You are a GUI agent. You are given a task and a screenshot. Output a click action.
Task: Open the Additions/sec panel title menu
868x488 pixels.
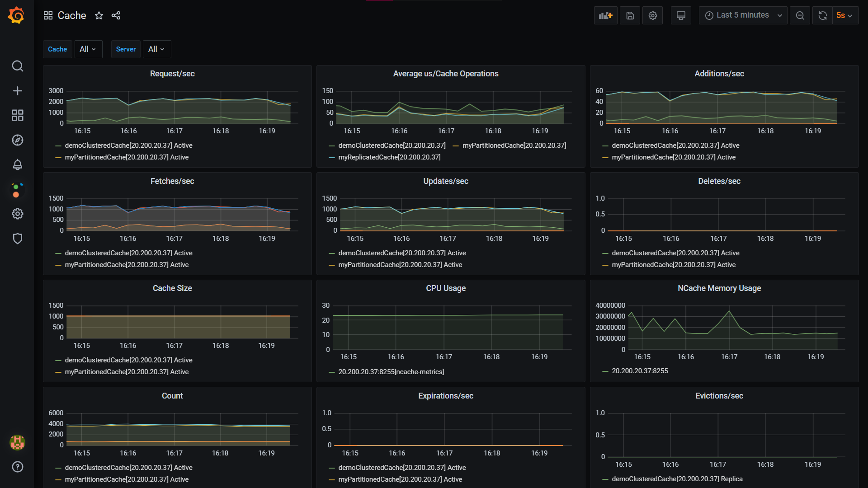tap(719, 74)
